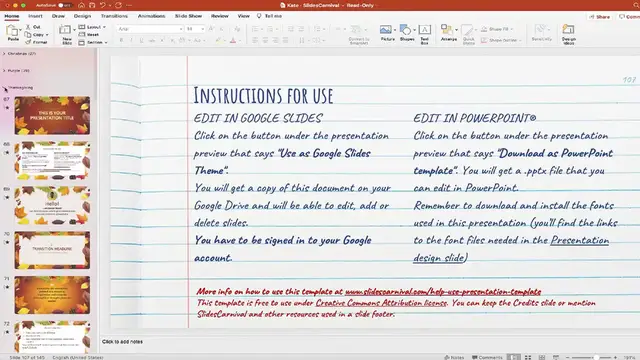Switch to Slide Sorter view
The height and width of the screenshot is (360, 640).
(x=528, y=357)
